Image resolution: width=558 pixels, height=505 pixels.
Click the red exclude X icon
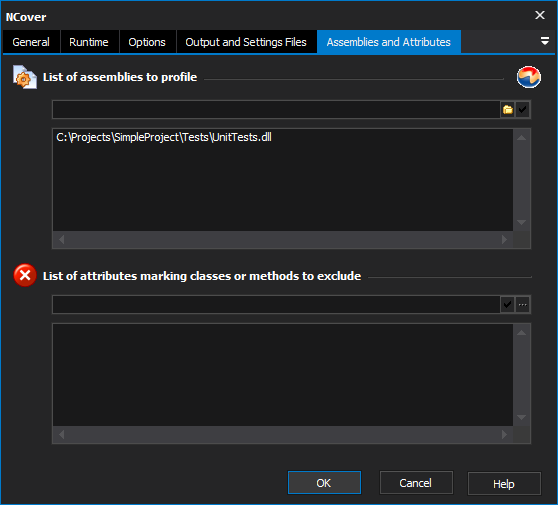point(25,275)
